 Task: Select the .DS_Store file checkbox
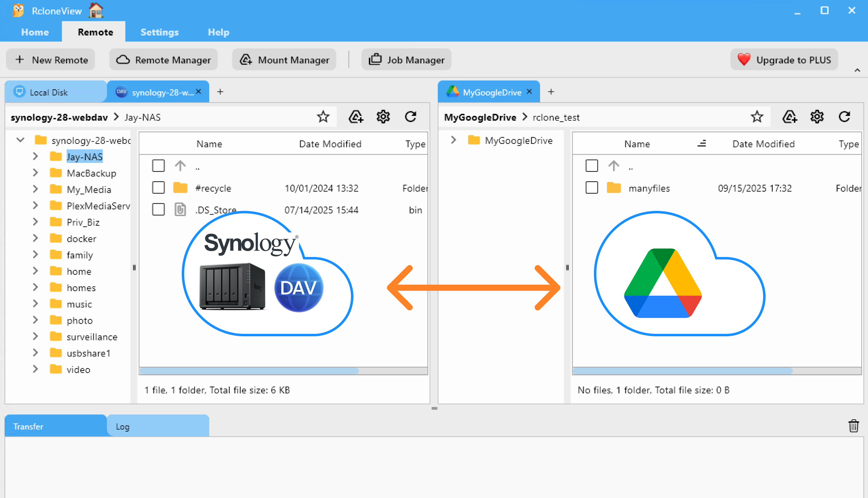tap(158, 209)
